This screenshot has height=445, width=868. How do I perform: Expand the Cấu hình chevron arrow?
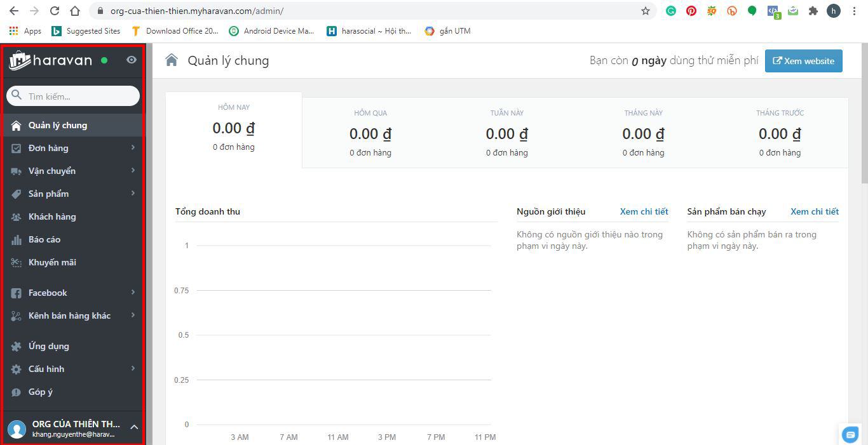click(133, 368)
